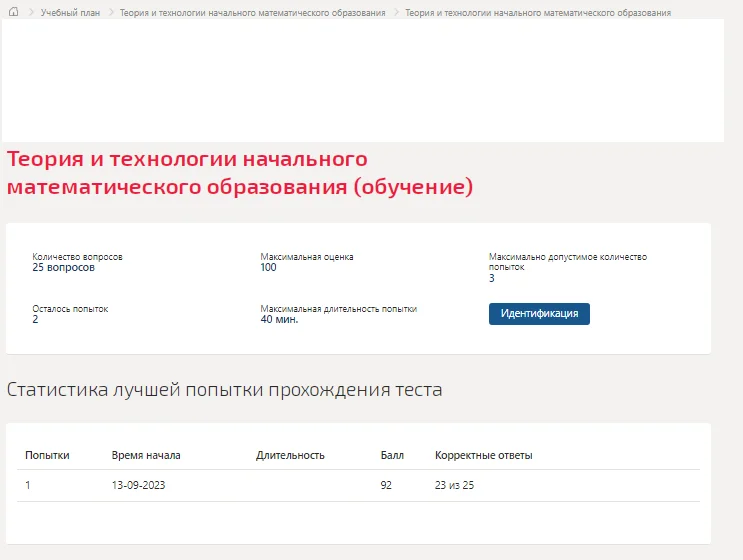The height and width of the screenshot is (560, 743).
Task: Select attempt number 1 in the table
Action: [28, 485]
